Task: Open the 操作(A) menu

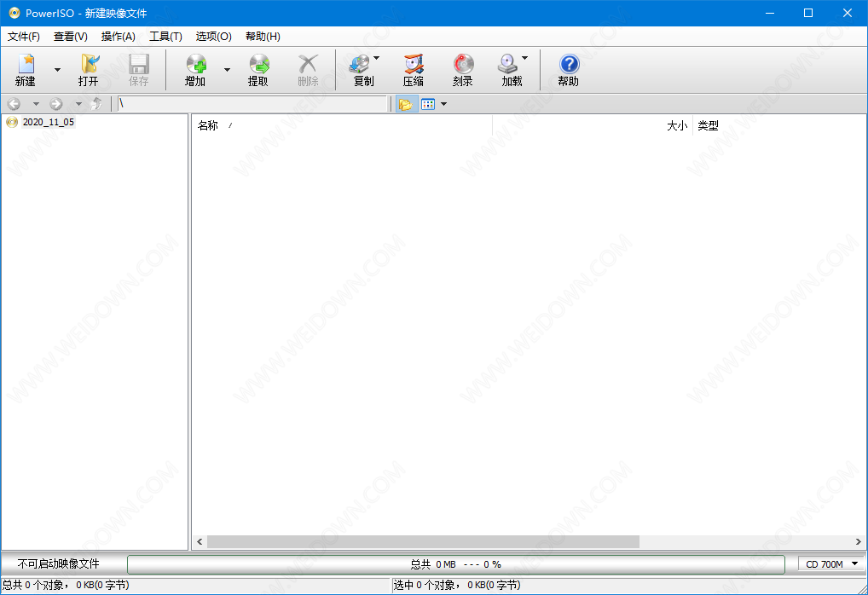Action: (118, 37)
